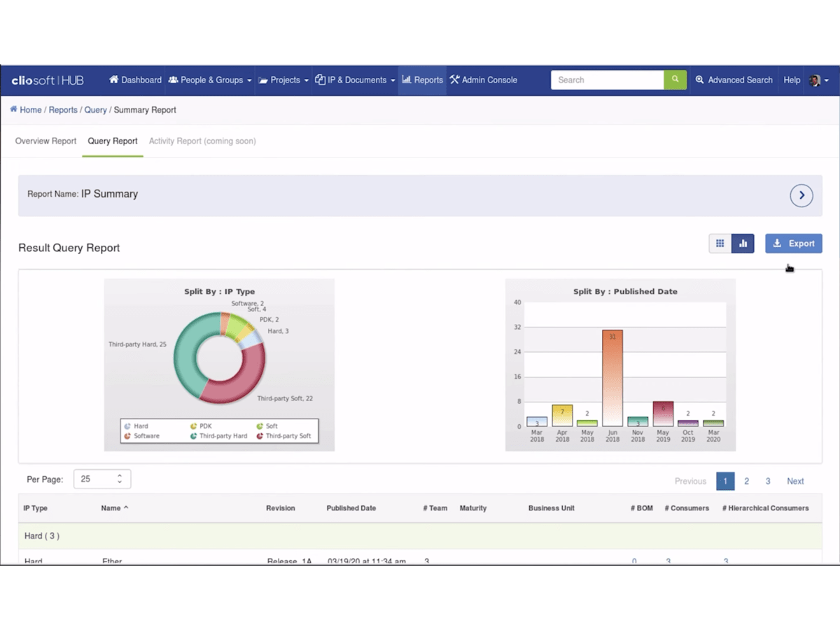Open the Dashboard page

135,80
